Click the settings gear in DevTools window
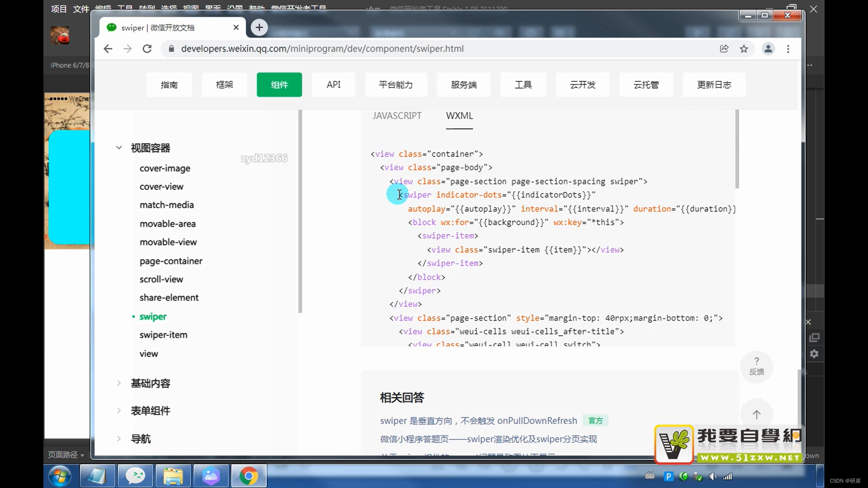Screen dimensions: 868x488 tap(814, 354)
